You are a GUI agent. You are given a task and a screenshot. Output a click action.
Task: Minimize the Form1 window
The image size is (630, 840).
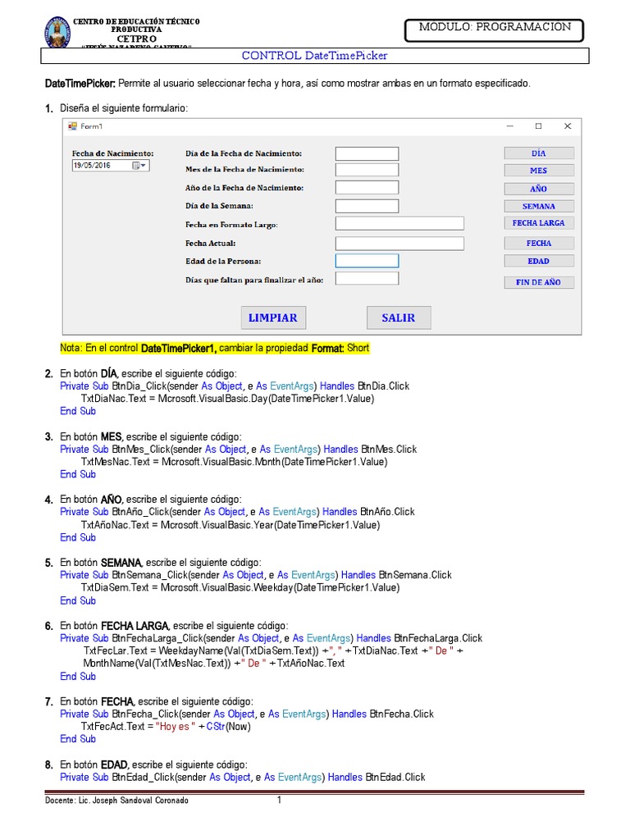coord(510,126)
